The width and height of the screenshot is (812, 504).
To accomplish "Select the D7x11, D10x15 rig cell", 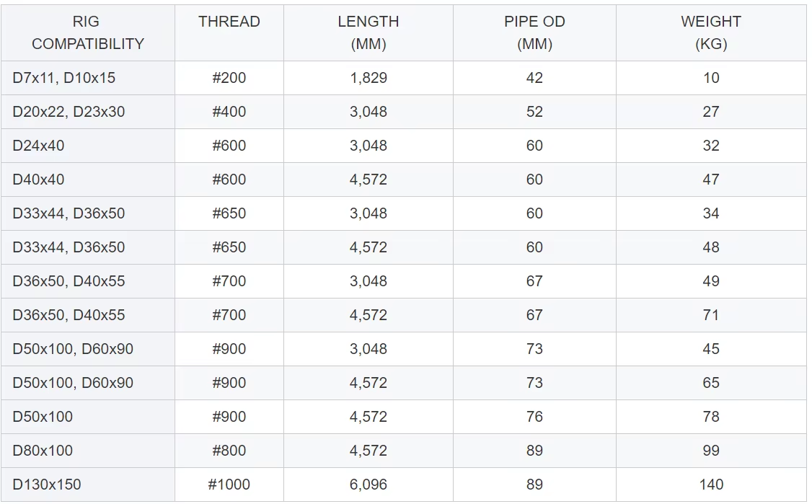I will pyautogui.click(x=64, y=78).
